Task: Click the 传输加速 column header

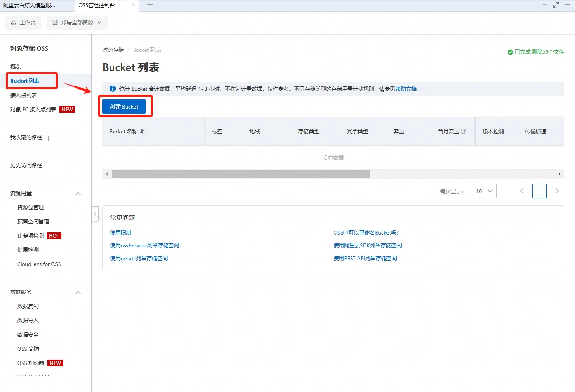Action: pos(536,132)
